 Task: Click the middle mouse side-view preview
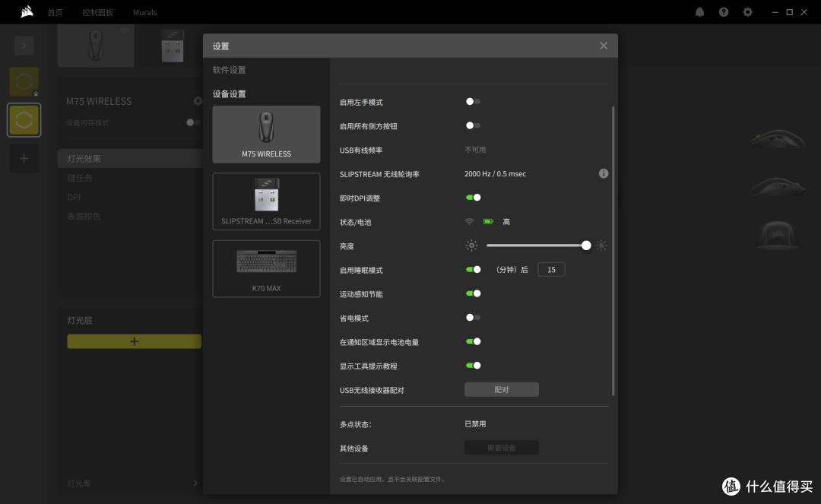pyautogui.click(x=777, y=186)
